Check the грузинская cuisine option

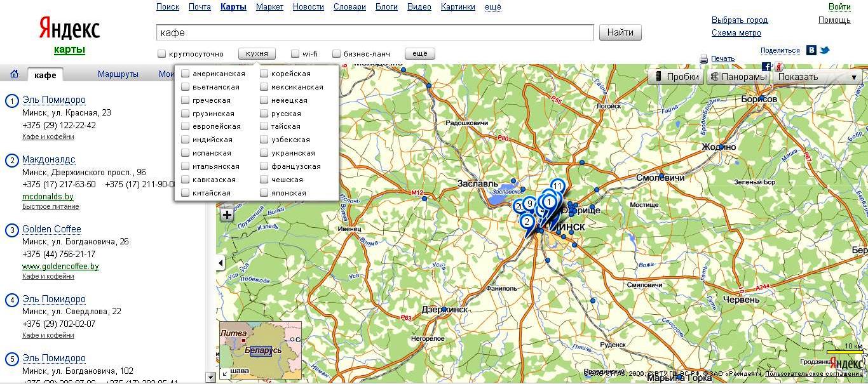tap(186, 114)
